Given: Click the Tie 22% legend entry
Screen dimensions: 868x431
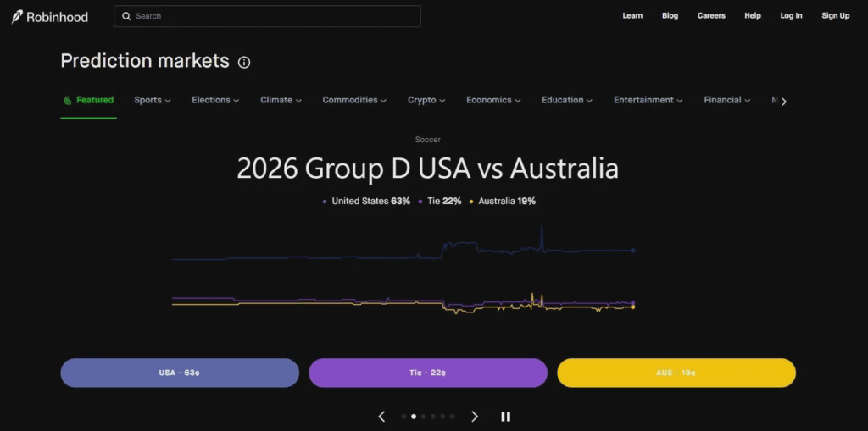Looking at the screenshot, I should click(x=440, y=202).
